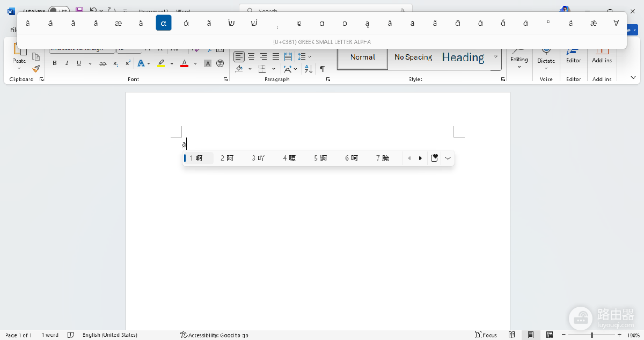Viewport: 644px width, 340px height.
Task: Italicize text using the I icon
Action: (67, 63)
